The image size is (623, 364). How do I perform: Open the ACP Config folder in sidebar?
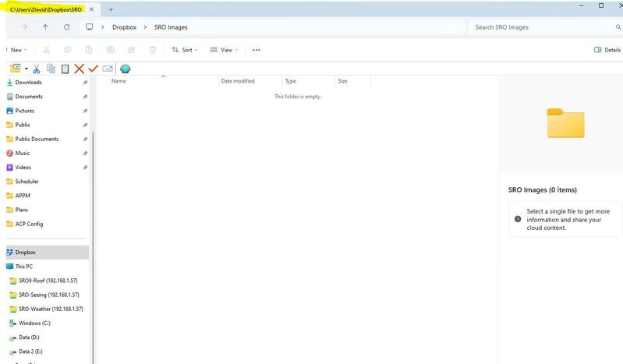pyautogui.click(x=29, y=224)
